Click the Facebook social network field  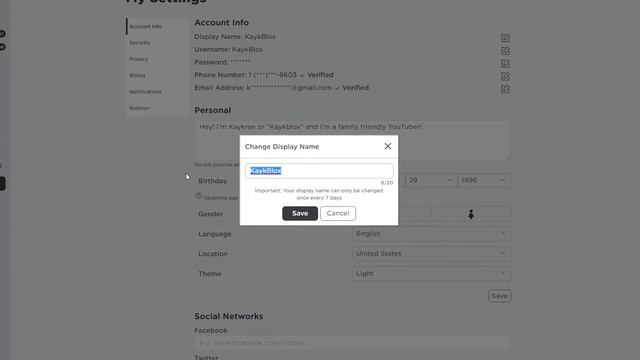[352, 343]
